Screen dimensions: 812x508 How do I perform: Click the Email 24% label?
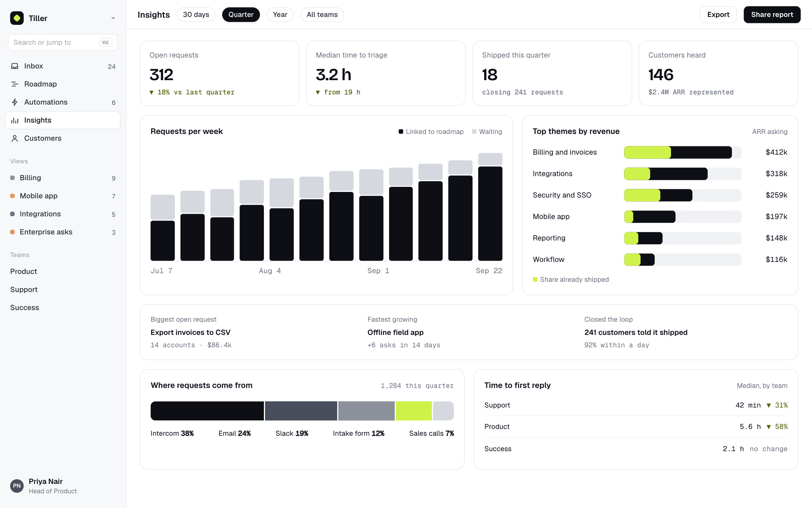pyautogui.click(x=235, y=433)
